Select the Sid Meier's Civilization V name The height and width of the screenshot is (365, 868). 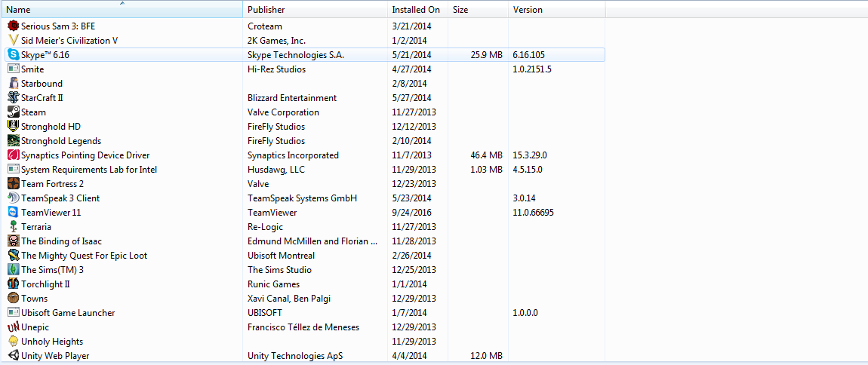point(69,41)
